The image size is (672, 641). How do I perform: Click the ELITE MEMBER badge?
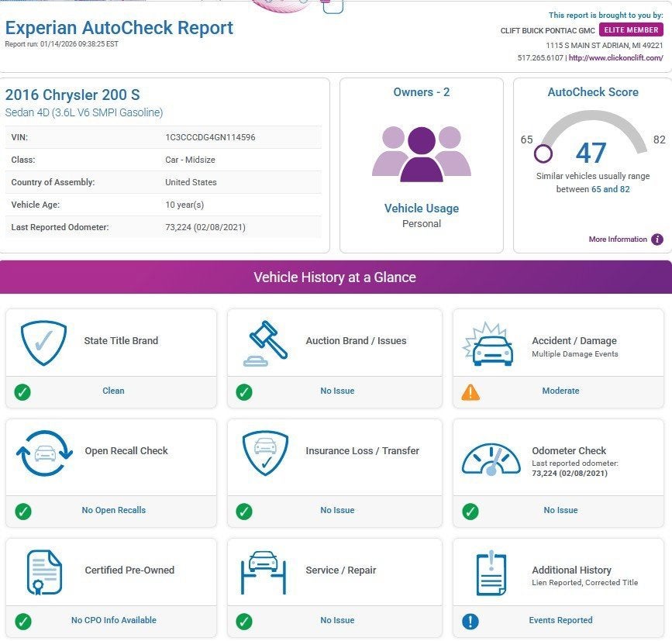click(631, 30)
